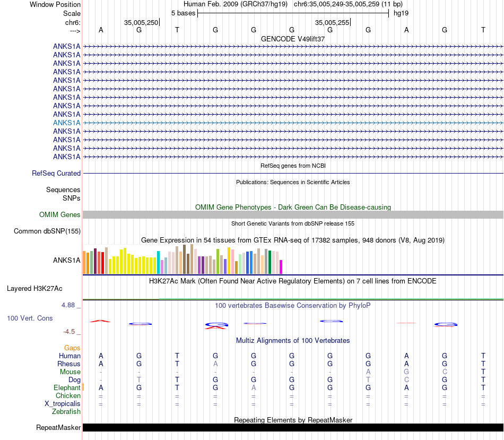The width and height of the screenshot is (504, 440).
Task: Open OMIM Gene Phenotypes track title
Action: pyautogui.click(x=293, y=207)
